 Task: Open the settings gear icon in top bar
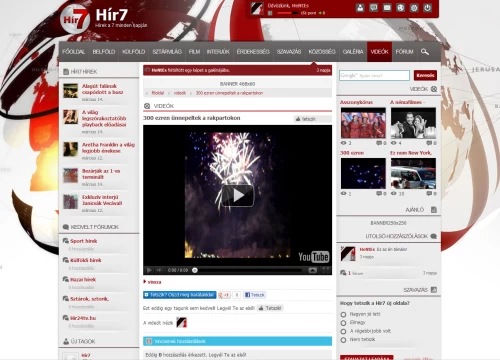pyautogui.click(x=414, y=8)
